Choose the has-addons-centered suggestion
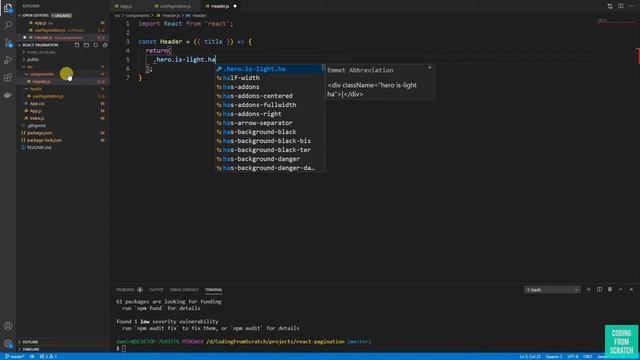This screenshot has height=360, width=640. coord(269,96)
